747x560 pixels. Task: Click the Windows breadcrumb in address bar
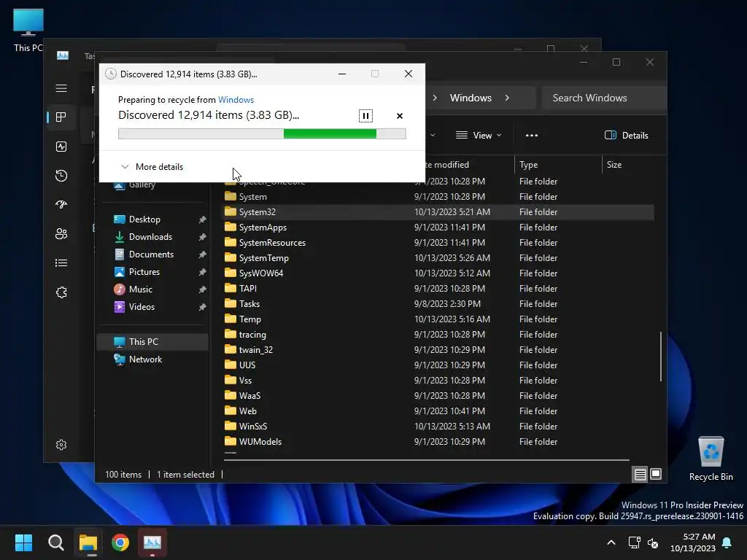click(471, 98)
